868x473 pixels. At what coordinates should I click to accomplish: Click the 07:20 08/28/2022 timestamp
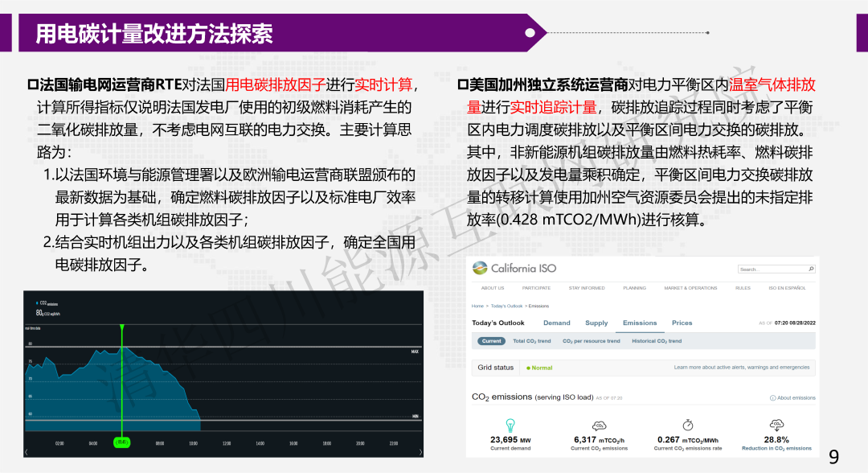coord(794,323)
